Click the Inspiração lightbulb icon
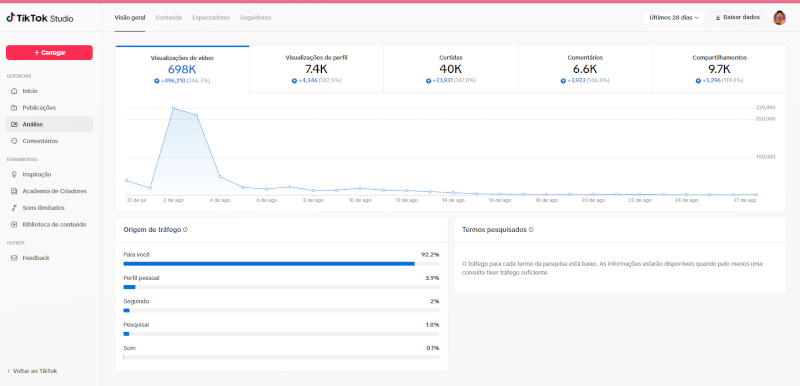Viewport: 800px width, 386px height. point(14,174)
